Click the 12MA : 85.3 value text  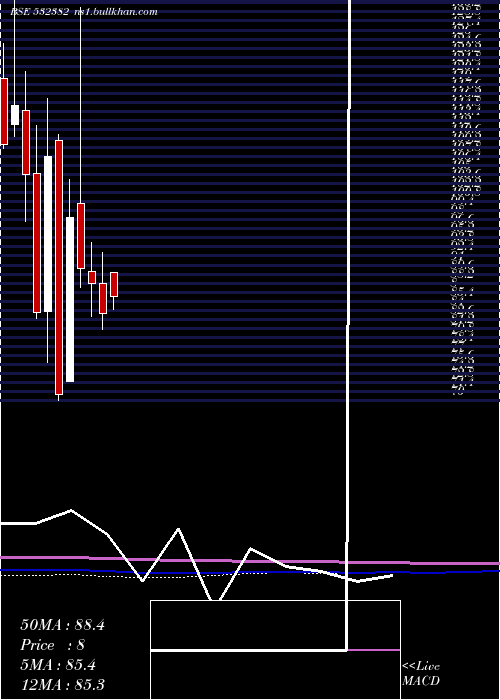point(62,685)
